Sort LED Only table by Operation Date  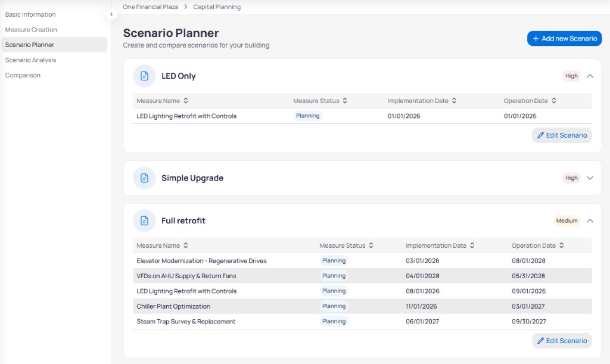click(x=553, y=101)
